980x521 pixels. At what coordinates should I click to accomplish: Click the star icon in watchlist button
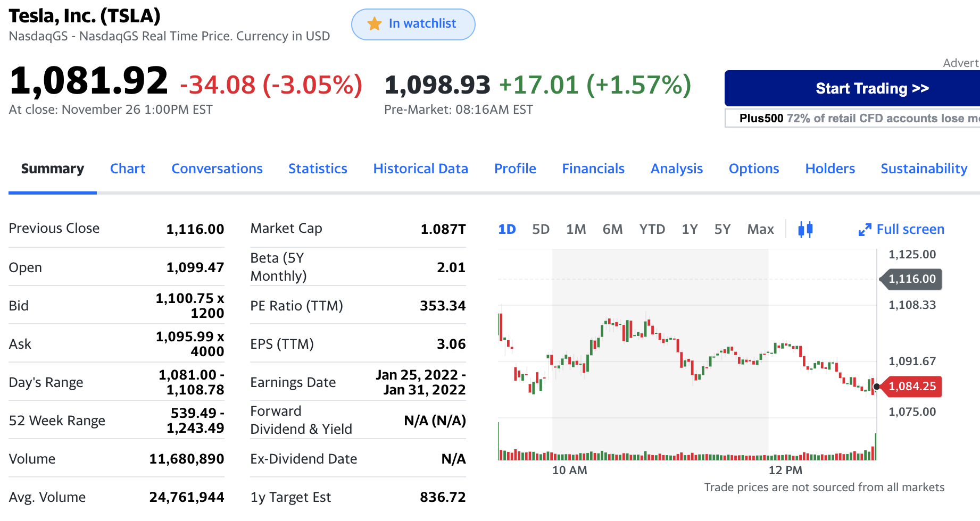tap(375, 24)
